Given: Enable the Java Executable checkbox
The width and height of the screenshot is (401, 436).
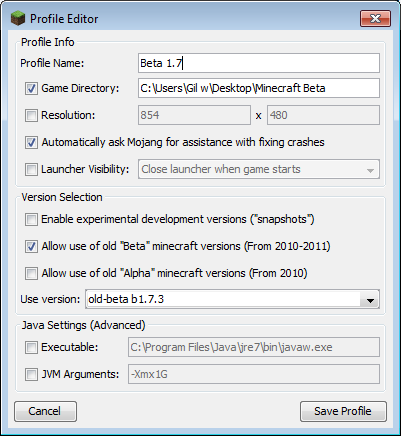Looking at the screenshot, I should pos(31,348).
